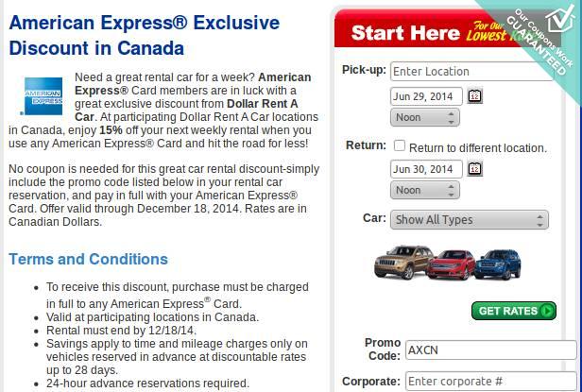The height and width of the screenshot is (392, 582).
Task: Click the red sedan car image
Action: click(x=451, y=264)
